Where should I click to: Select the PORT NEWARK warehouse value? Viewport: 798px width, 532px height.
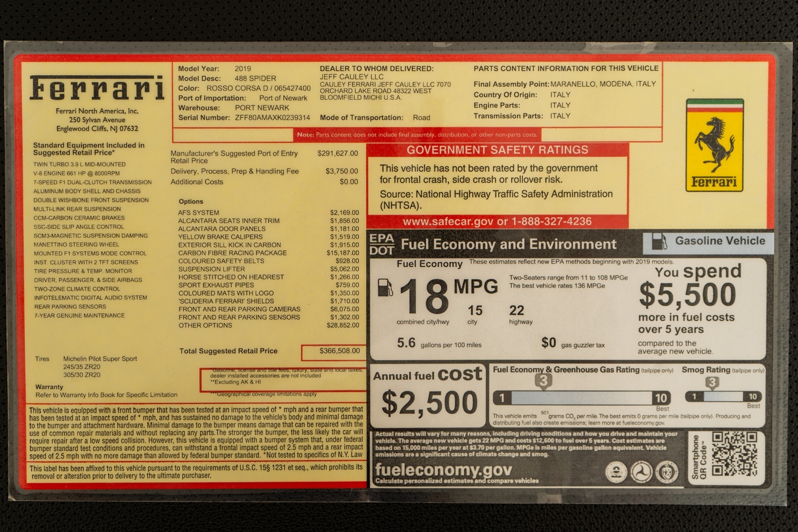pyautogui.click(x=262, y=108)
